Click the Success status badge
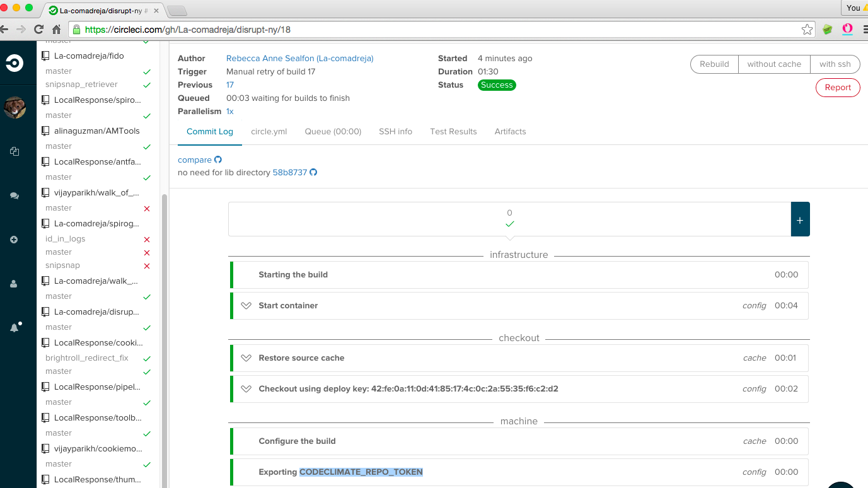Screen dimensions: 868x488 [x=497, y=85]
